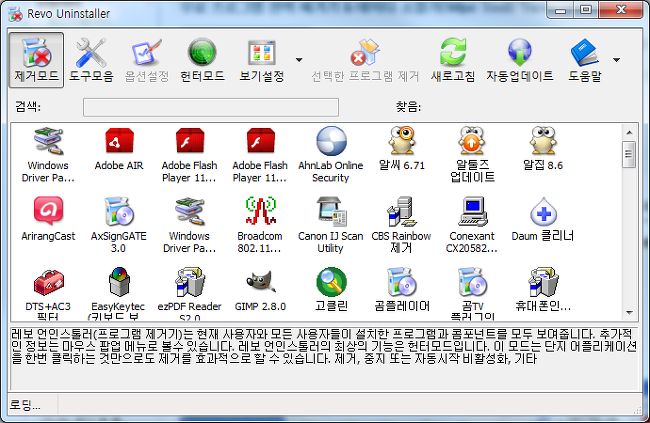Expand the dropdown arrow beside 도움말
Image resolution: width=650 pixels, height=423 pixels.
(x=616, y=60)
